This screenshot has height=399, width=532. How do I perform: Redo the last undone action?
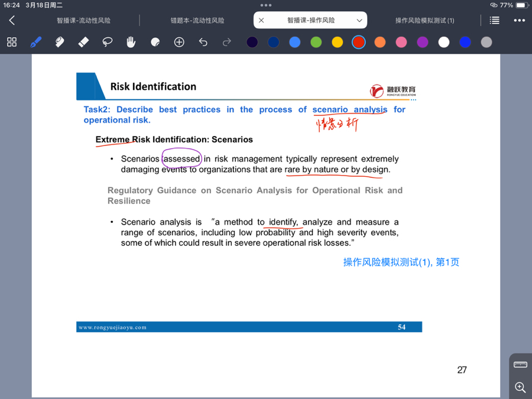(226, 42)
